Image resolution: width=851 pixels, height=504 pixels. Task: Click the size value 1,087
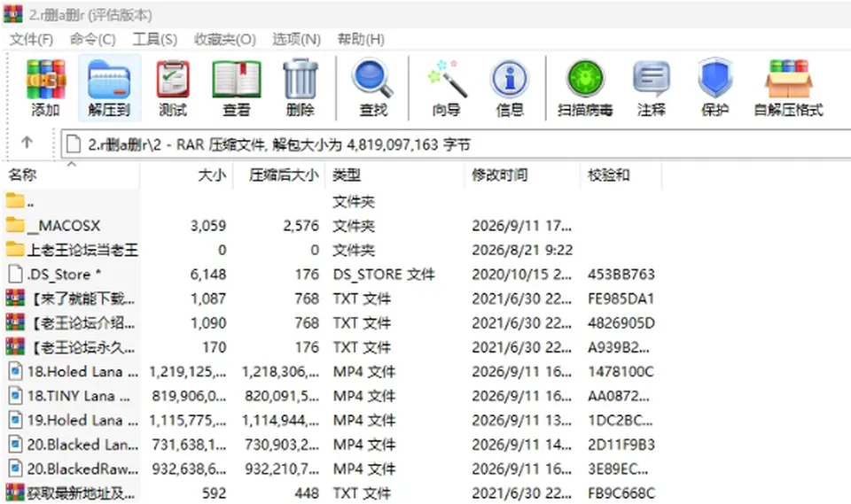[x=207, y=299]
